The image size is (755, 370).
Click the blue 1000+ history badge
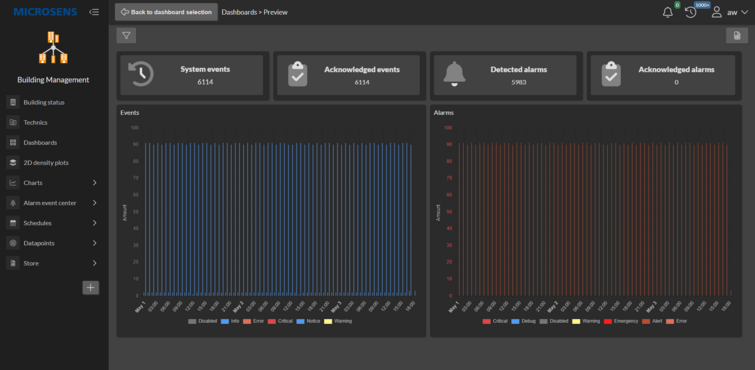pyautogui.click(x=702, y=5)
